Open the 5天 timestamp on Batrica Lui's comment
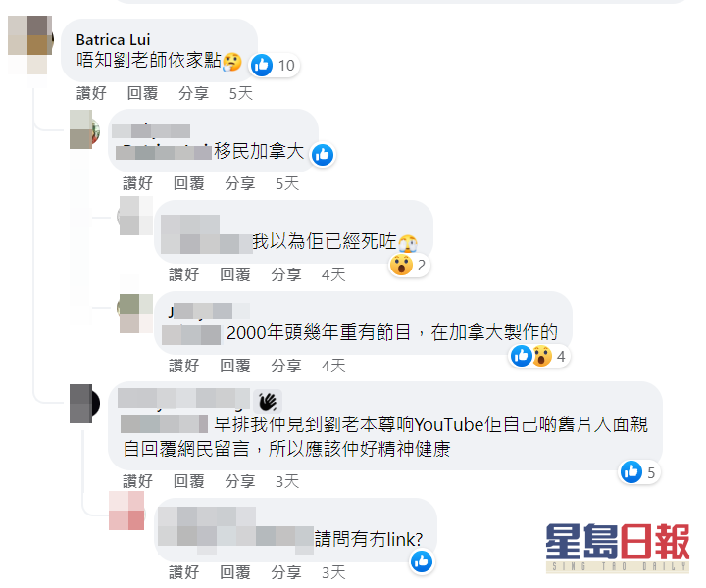 pyautogui.click(x=241, y=93)
